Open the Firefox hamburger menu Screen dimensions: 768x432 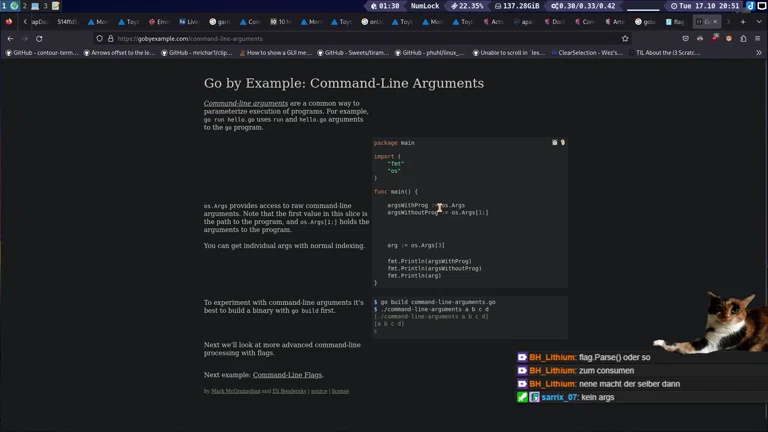[757, 38]
